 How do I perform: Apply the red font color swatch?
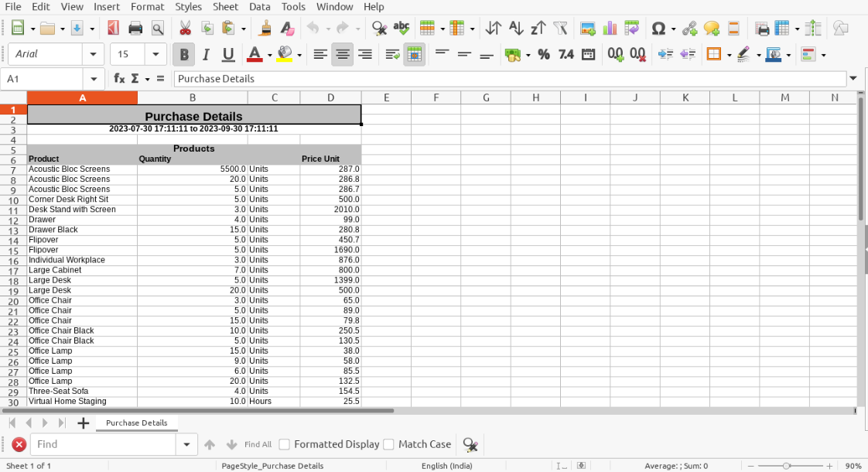255,54
